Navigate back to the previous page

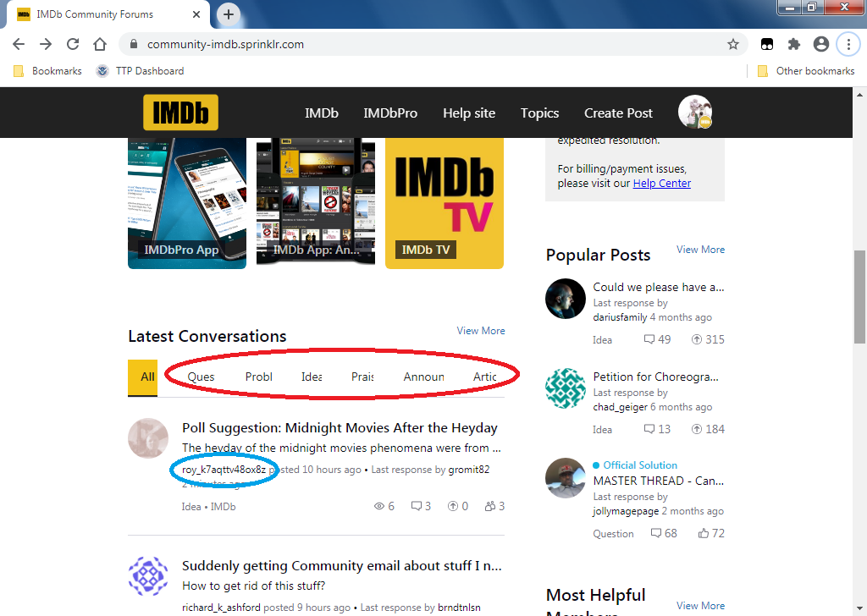[19, 44]
